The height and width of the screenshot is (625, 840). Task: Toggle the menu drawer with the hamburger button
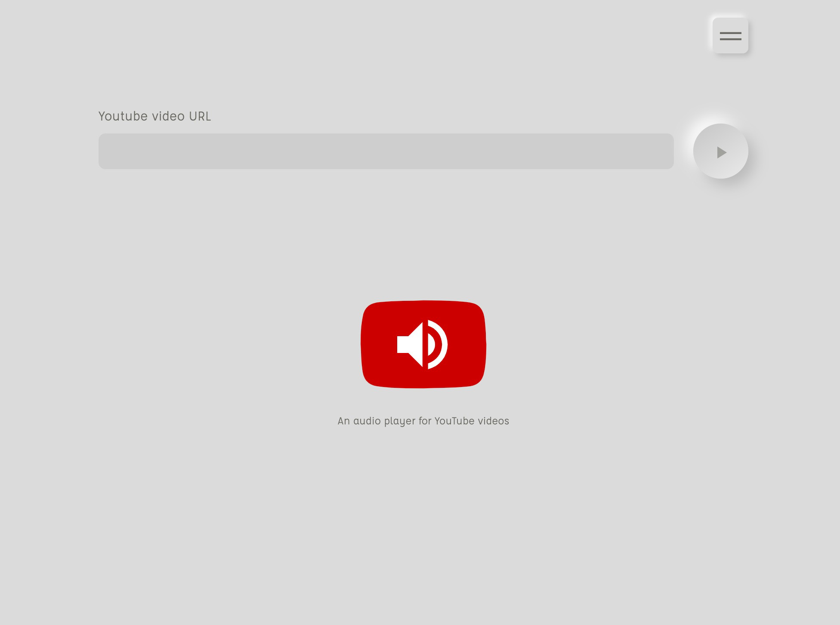tap(730, 36)
